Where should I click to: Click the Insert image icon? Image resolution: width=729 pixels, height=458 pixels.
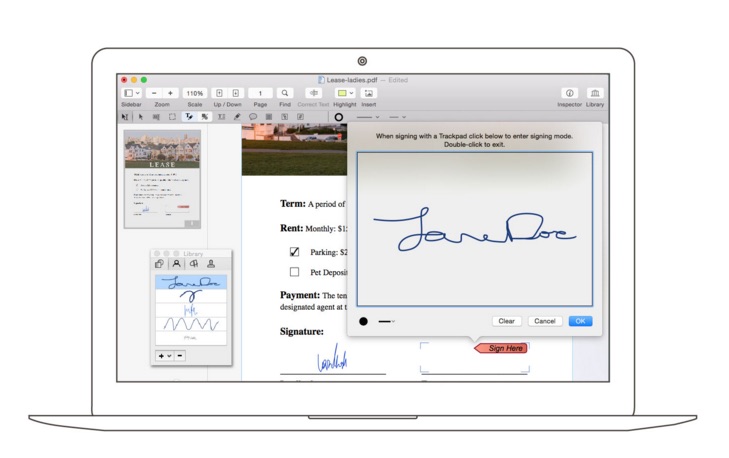[x=369, y=93]
